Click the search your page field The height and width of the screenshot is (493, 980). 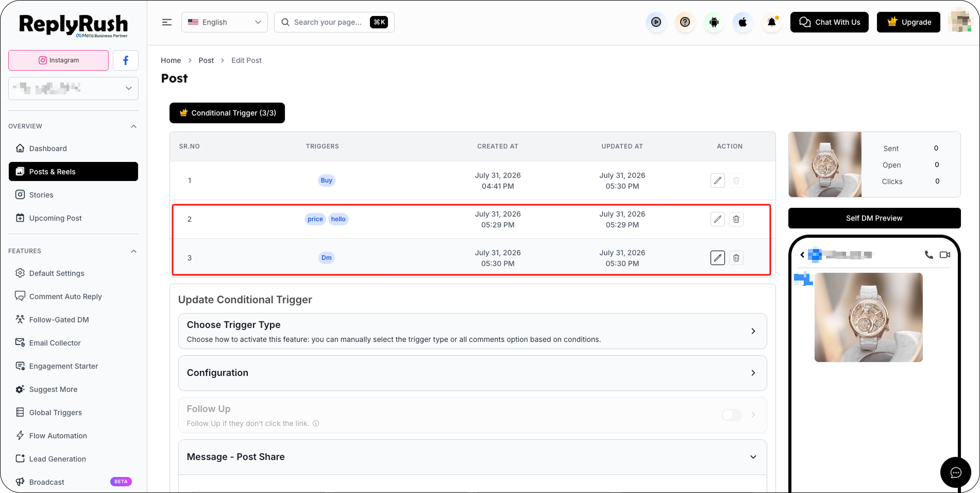[334, 22]
